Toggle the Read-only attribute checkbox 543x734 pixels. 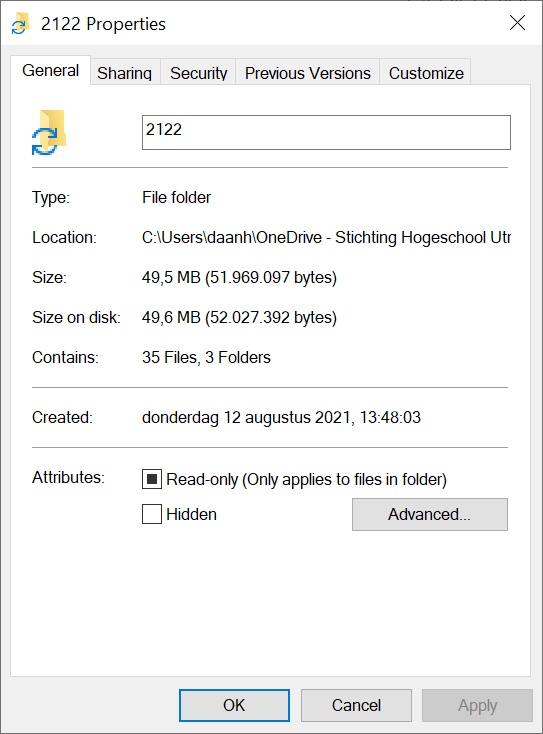coord(152,479)
